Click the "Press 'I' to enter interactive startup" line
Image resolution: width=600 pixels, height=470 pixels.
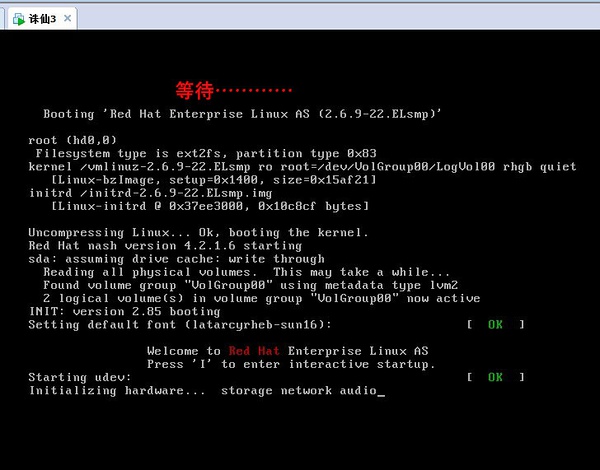pyautogui.click(x=291, y=364)
